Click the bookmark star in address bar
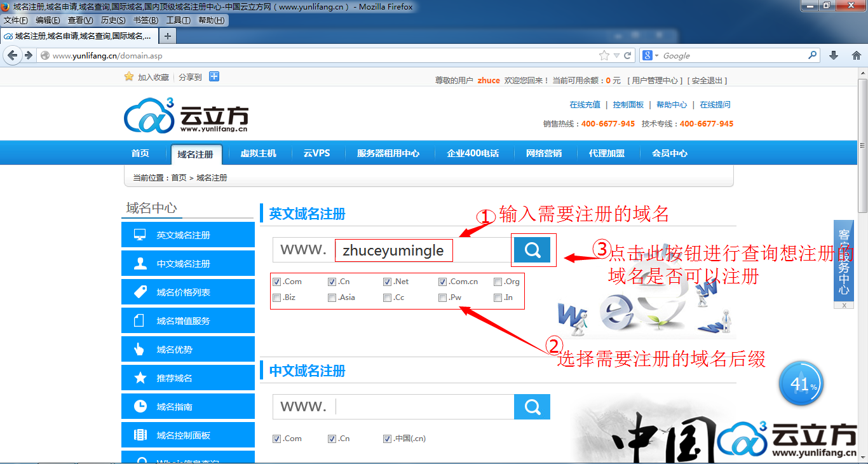 604,55
